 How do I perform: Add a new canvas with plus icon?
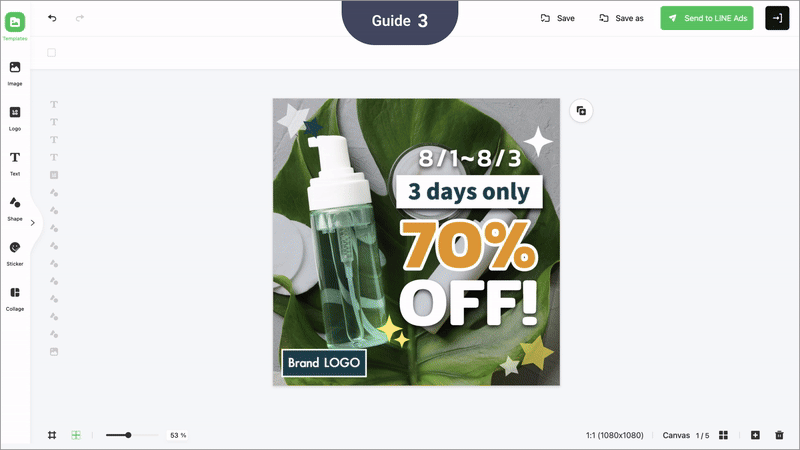tap(755, 435)
